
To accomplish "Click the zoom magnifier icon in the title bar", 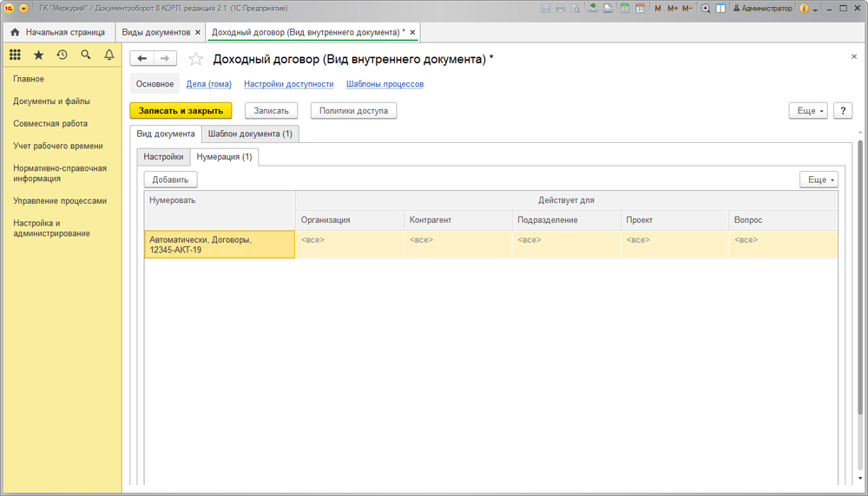I will [x=706, y=9].
